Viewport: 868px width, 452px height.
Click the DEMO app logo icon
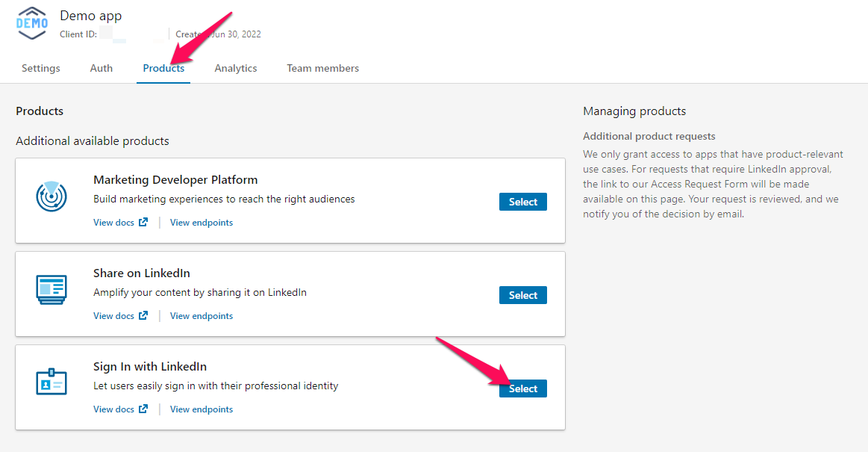pyautogui.click(x=31, y=23)
